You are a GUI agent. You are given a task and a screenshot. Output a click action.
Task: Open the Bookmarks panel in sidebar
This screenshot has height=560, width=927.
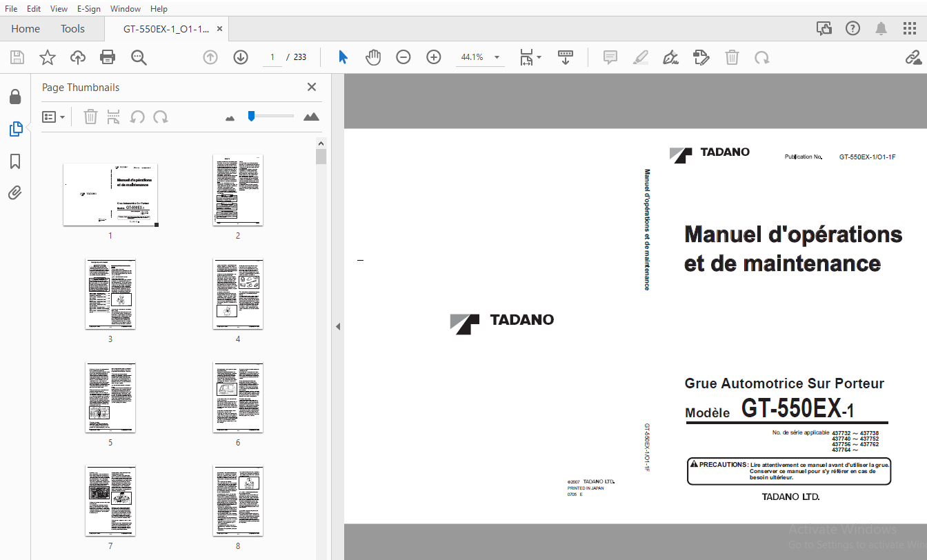(x=15, y=161)
